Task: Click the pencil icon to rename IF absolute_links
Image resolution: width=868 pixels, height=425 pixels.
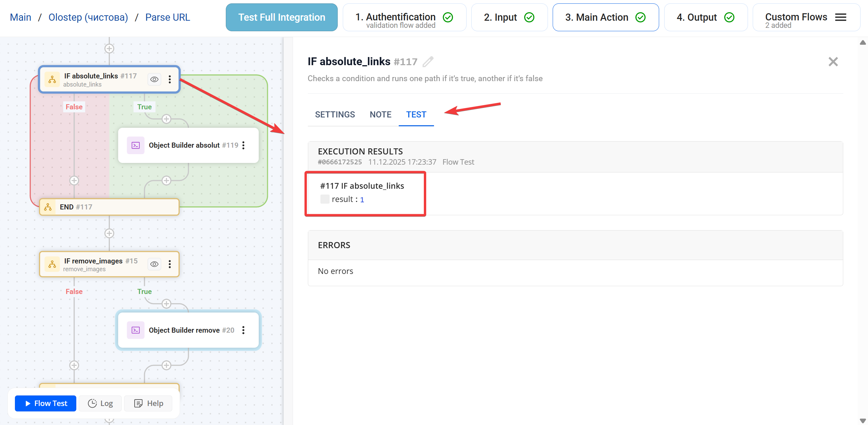Action: [428, 61]
